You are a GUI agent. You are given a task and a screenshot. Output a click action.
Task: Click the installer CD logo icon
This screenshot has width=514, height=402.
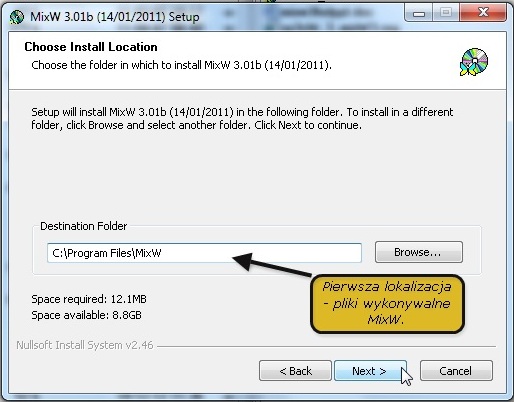pyautogui.click(x=474, y=62)
